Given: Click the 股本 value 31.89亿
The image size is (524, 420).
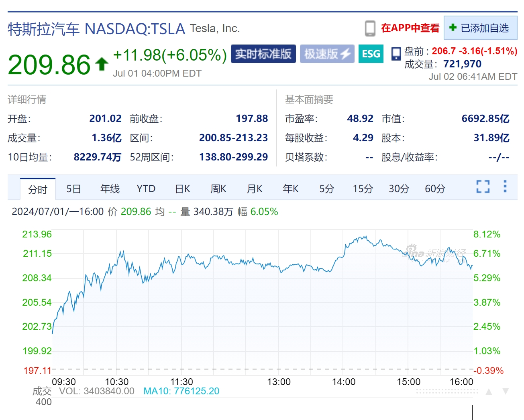Looking at the screenshot, I should [491, 138].
